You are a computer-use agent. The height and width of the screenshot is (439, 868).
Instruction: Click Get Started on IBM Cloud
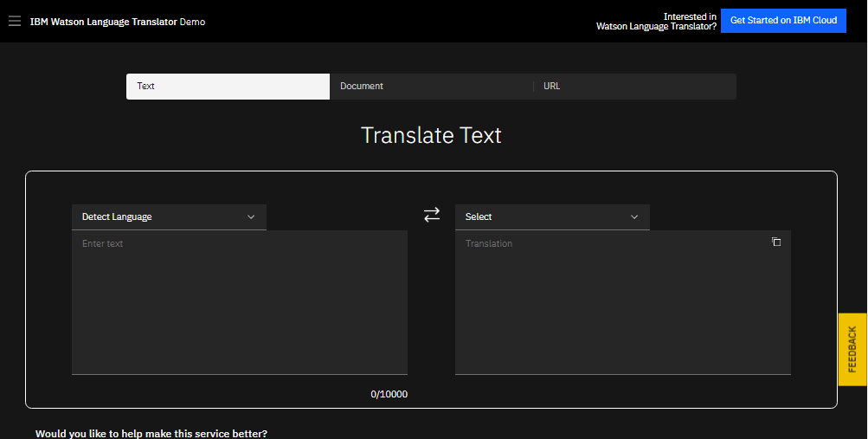pos(783,21)
